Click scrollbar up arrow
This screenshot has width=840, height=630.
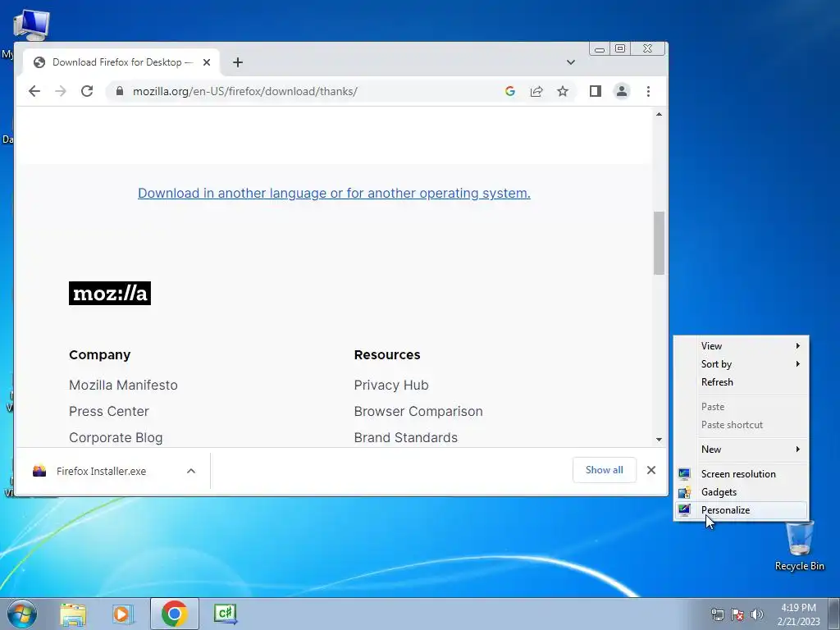tap(659, 114)
